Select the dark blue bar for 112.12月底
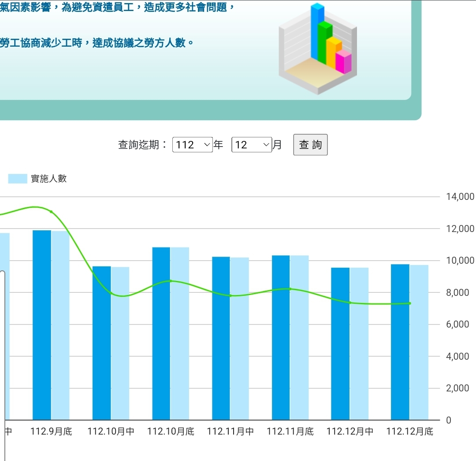This screenshot has height=461, width=476. coord(400,342)
